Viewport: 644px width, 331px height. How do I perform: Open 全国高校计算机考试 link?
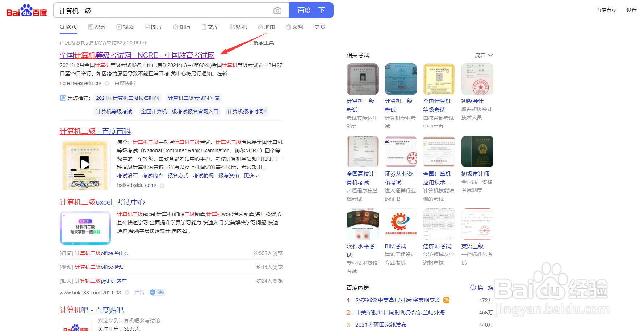coord(360,178)
